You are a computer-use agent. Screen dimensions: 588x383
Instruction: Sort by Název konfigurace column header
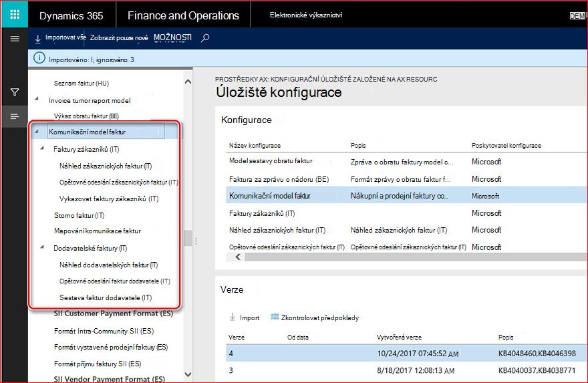pyautogui.click(x=255, y=146)
